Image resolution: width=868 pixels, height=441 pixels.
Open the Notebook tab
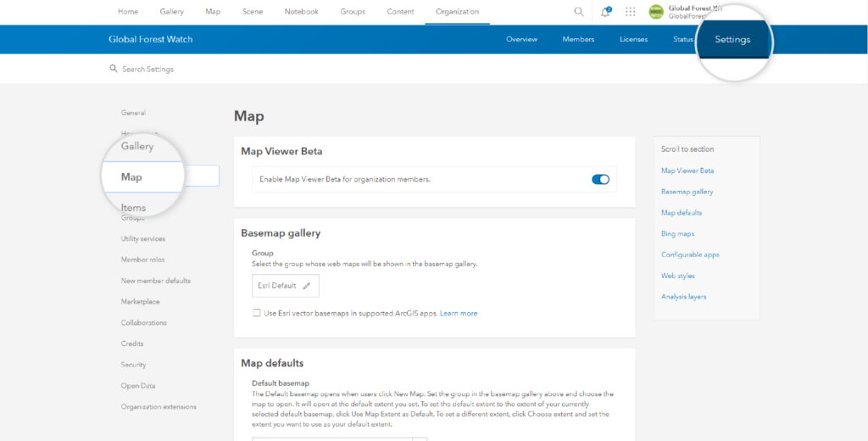[302, 12]
